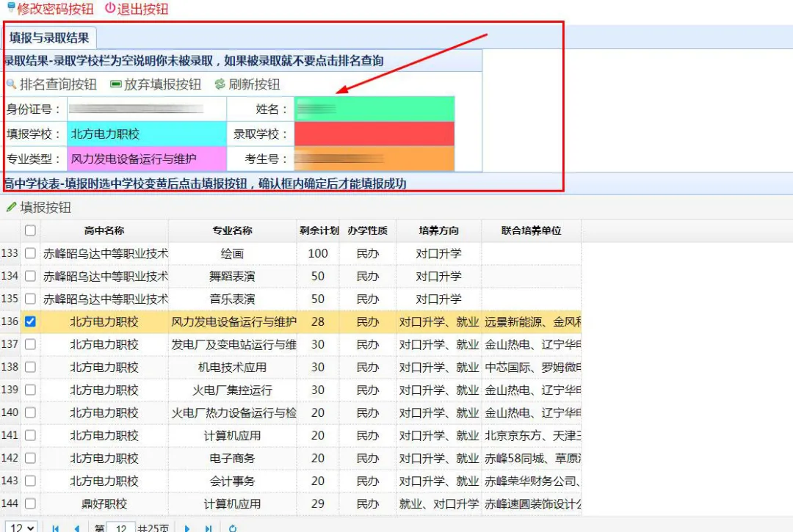The height and width of the screenshot is (532, 793).
Task: Click 机电技术应用 cell in row 138
Action: (232, 368)
